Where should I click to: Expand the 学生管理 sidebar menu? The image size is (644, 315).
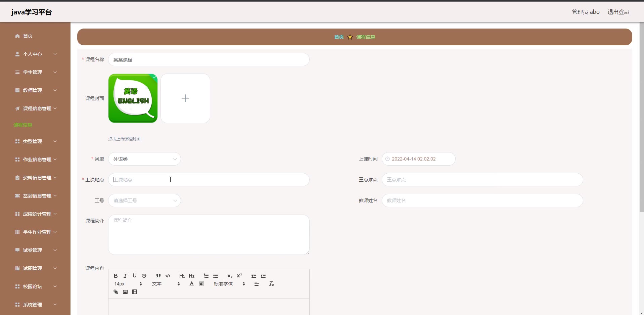point(35,72)
